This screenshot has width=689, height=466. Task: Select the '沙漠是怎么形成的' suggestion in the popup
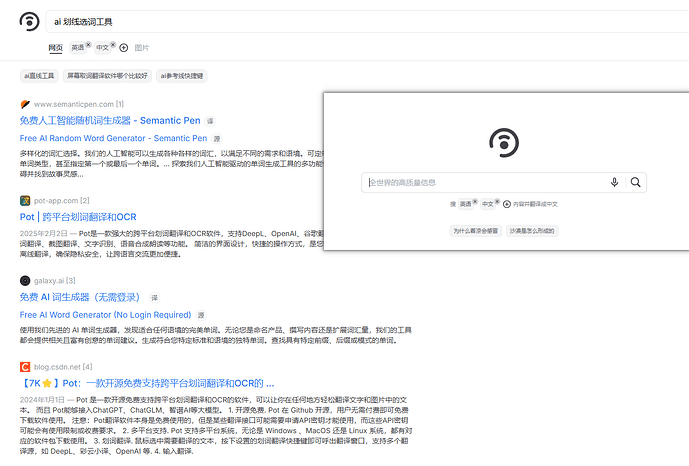point(532,231)
